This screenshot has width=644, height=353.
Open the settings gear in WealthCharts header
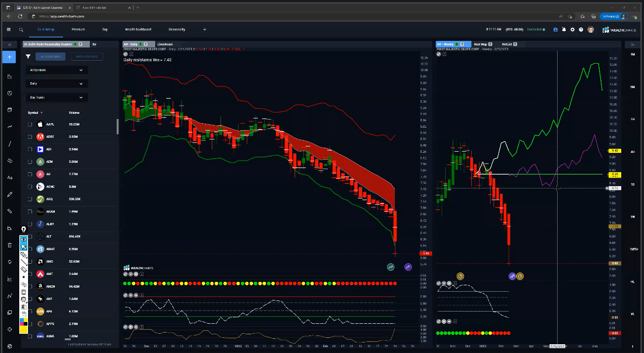click(572, 30)
